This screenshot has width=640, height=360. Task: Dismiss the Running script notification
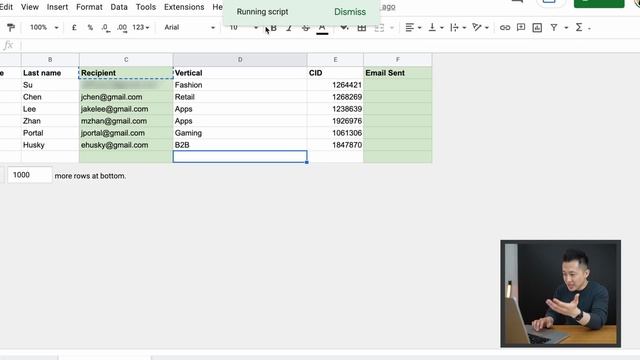point(350,12)
